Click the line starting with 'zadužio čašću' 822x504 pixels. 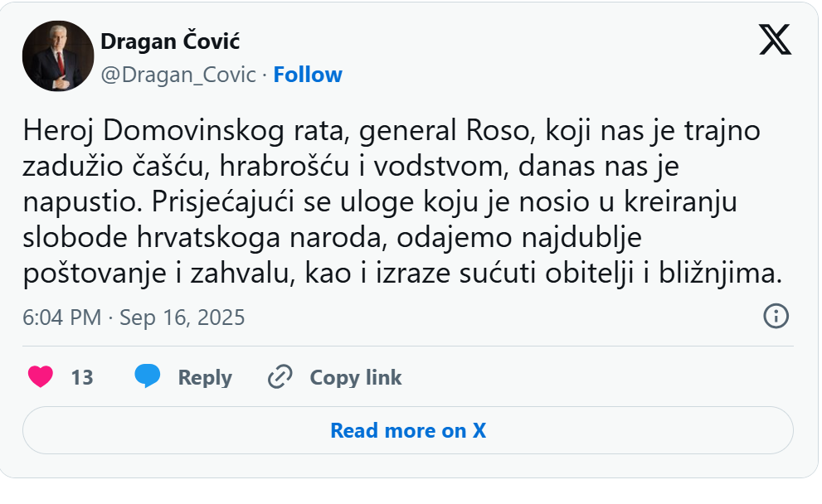tap(351, 167)
